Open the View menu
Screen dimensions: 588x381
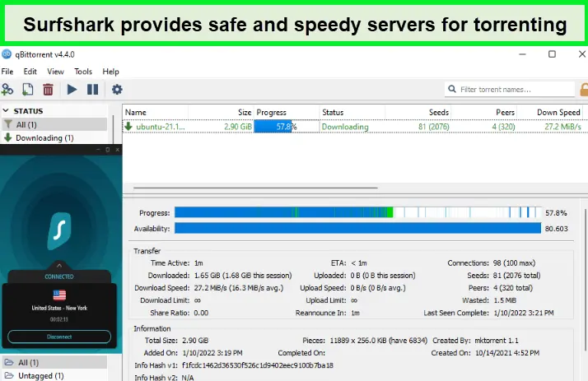click(55, 71)
